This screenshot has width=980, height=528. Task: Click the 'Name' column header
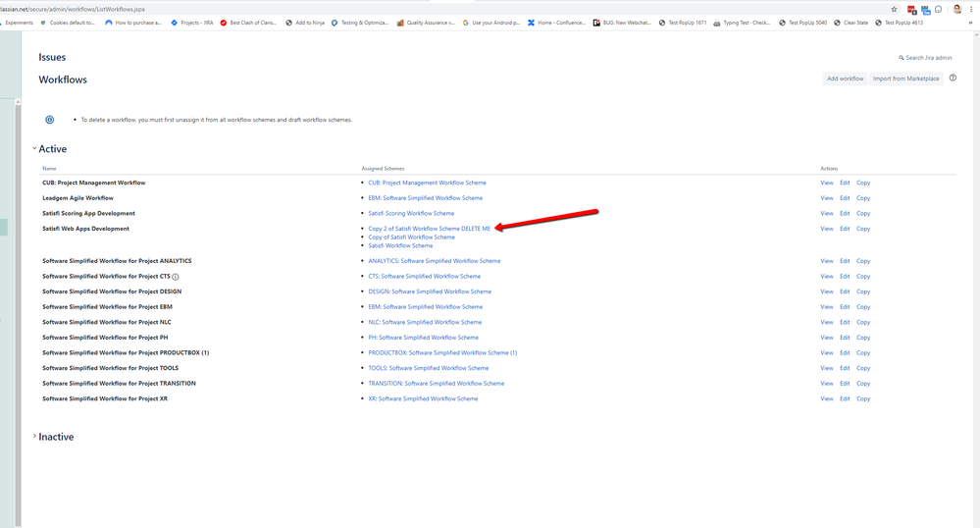pos(49,168)
